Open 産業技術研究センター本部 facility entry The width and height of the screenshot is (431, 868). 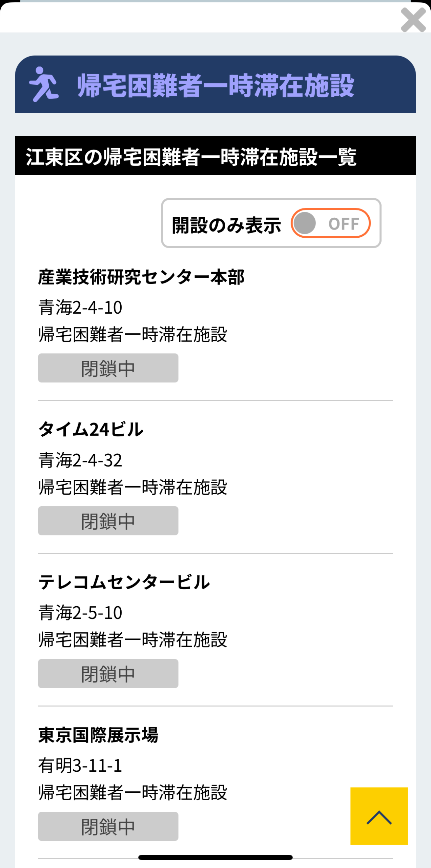[x=141, y=277]
